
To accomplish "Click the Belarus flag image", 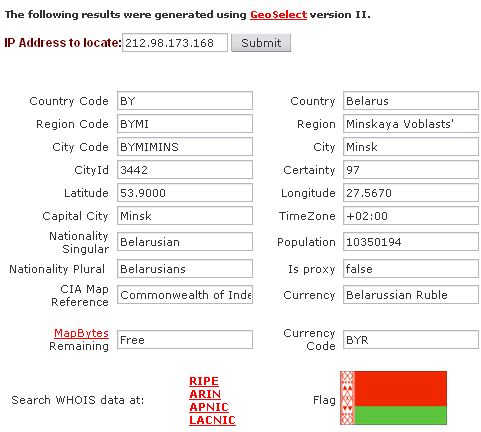I will pos(393,398).
